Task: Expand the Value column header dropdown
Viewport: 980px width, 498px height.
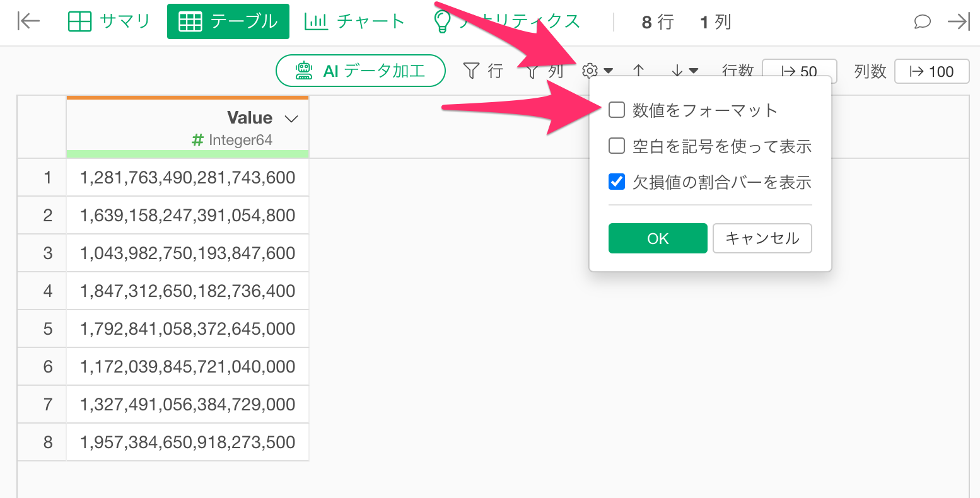Action: (x=291, y=119)
